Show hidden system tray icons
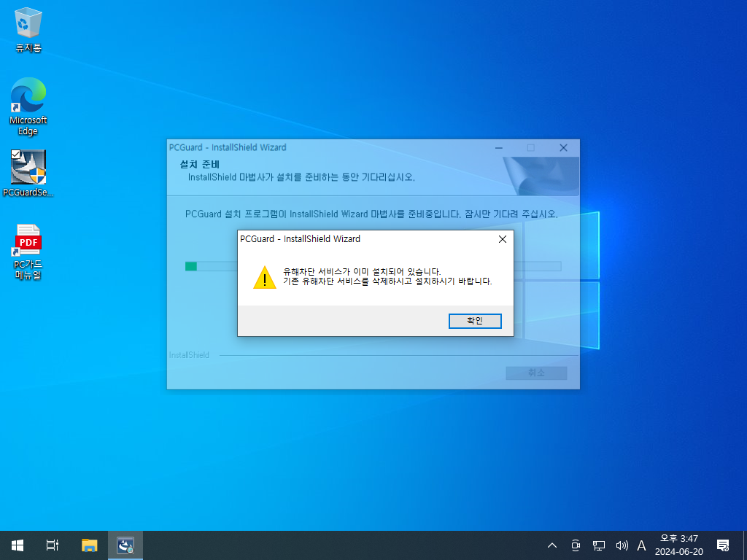The width and height of the screenshot is (747, 560). 552,545
